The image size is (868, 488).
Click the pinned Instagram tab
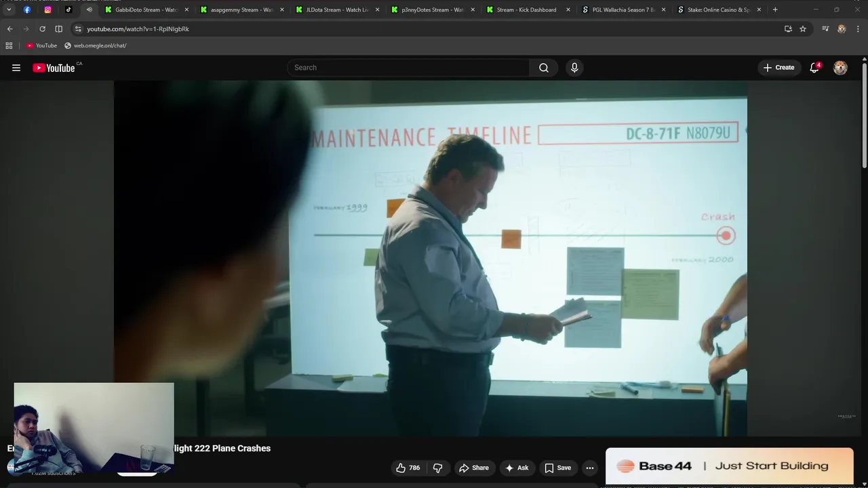pos(47,9)
